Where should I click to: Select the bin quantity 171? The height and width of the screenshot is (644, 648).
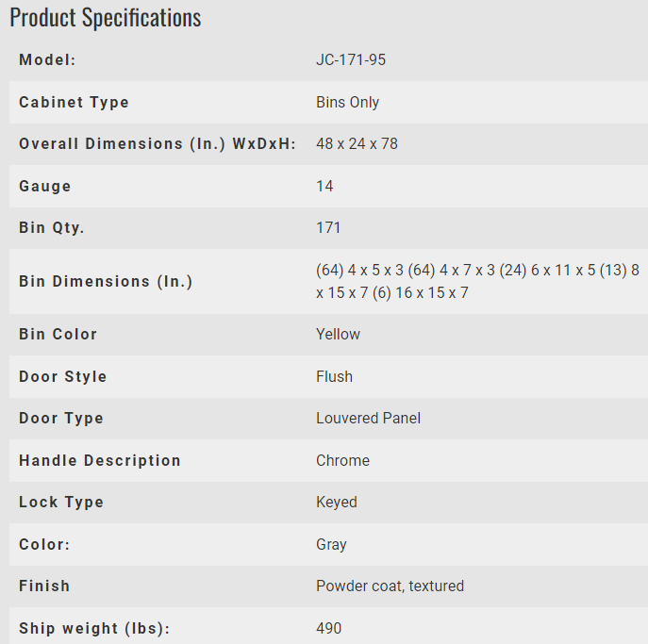click(328, 228)
